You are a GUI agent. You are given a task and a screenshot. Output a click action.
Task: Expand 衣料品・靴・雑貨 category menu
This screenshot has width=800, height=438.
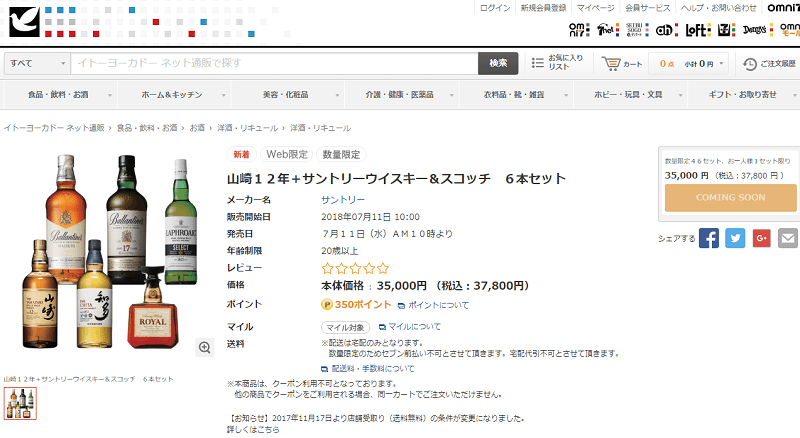[x=517, y=95]
